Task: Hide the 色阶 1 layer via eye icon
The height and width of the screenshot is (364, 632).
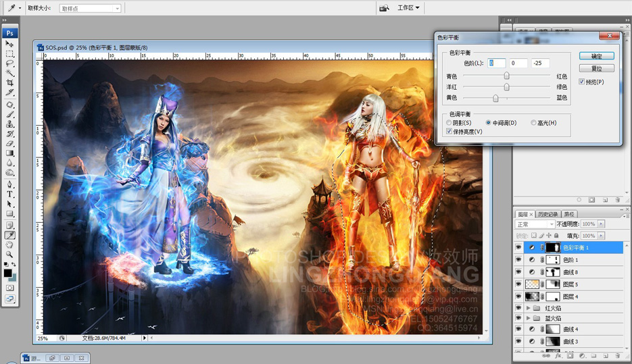Action: [518, 260]
